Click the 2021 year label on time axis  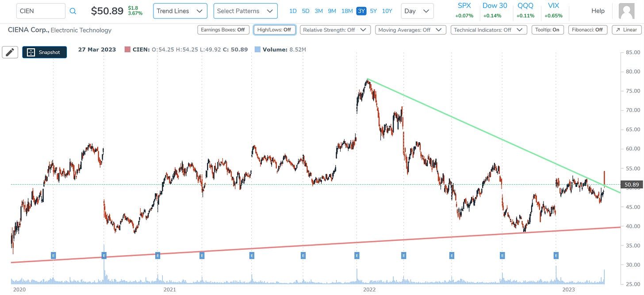click(169, 289)
